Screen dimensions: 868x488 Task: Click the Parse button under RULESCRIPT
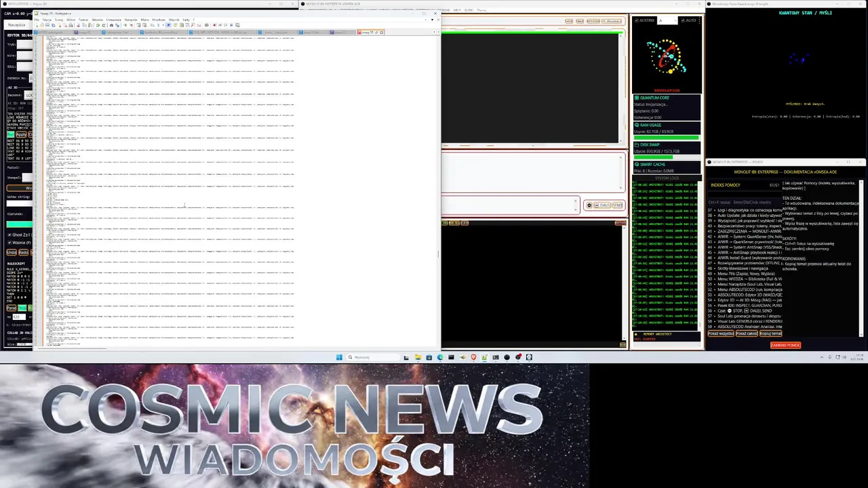[11, 308]
